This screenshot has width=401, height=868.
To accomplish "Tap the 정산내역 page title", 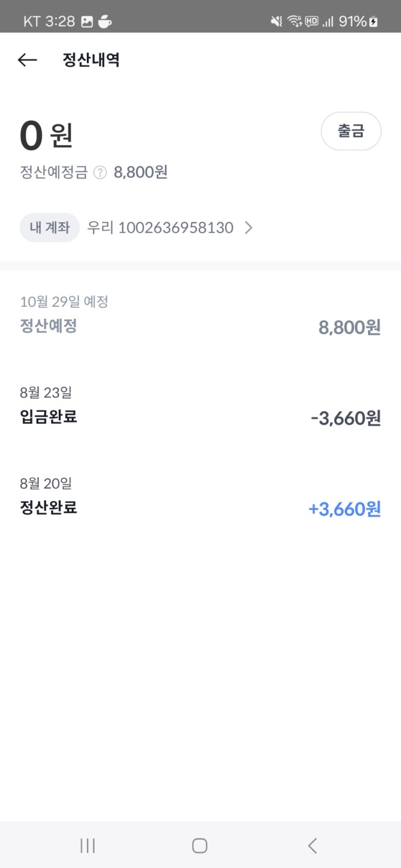I will [91, 60].
